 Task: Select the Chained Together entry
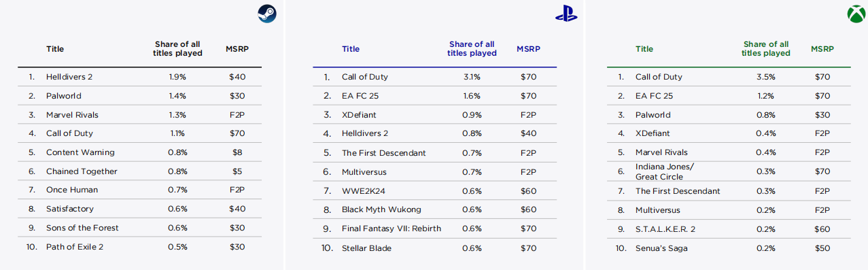point(139,171)
